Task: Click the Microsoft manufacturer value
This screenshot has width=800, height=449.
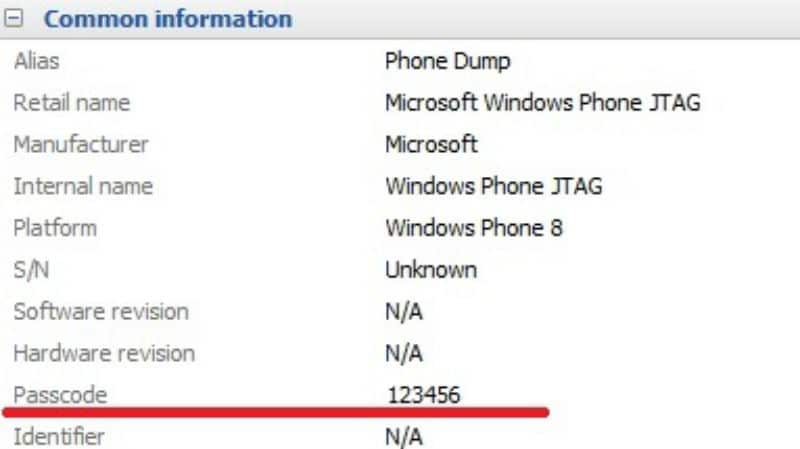Action: tap(431, 144)
